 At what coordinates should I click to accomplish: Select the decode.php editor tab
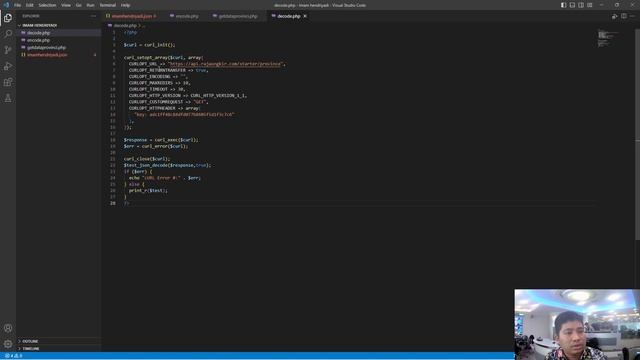288,16
